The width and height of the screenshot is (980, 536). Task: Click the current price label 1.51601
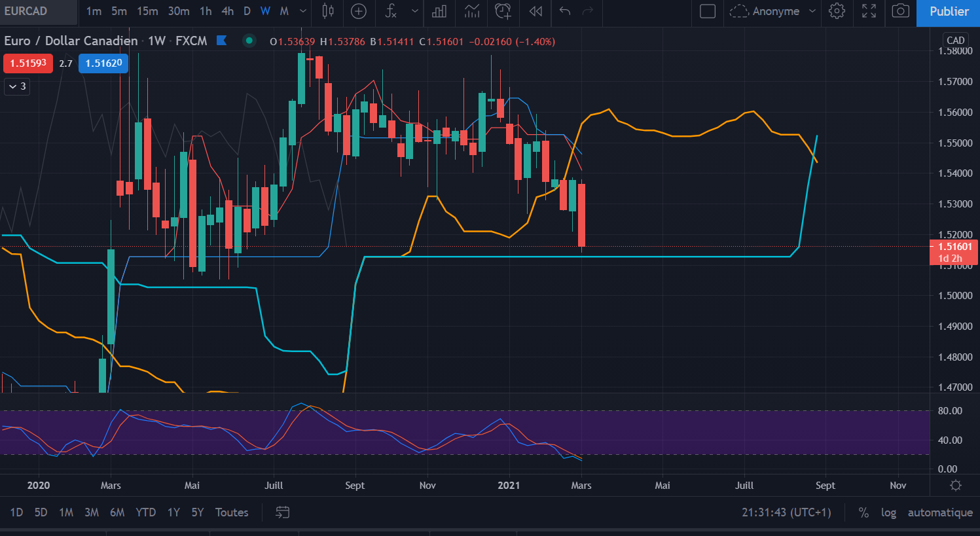click(x=954, y=247)
